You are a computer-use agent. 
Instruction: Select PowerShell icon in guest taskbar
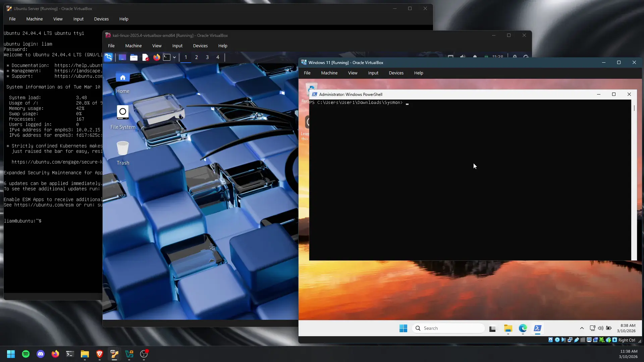(x=538, y=328)
